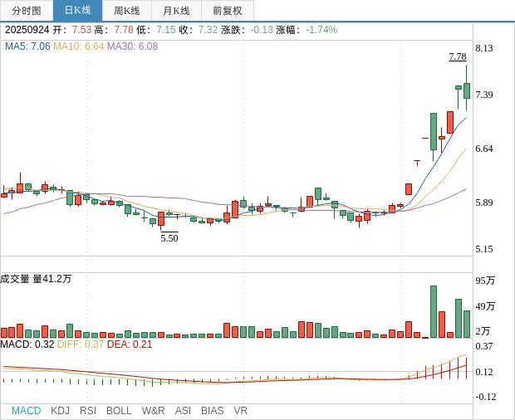Click the 95万 volume axis label
The width and height of the screenshot is (515, 420).
pos(485,281)
